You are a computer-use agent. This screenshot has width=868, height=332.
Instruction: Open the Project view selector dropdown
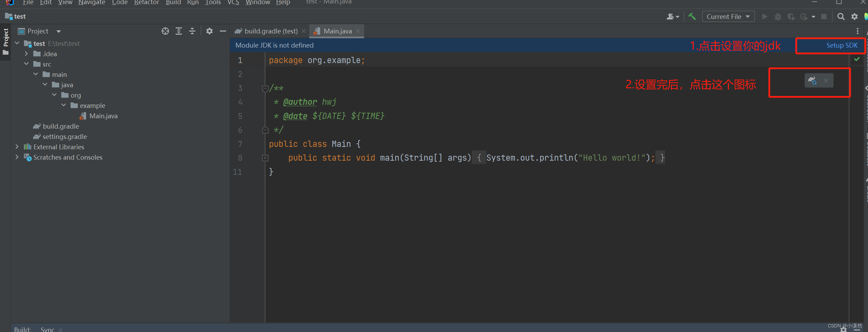point(59,31)
